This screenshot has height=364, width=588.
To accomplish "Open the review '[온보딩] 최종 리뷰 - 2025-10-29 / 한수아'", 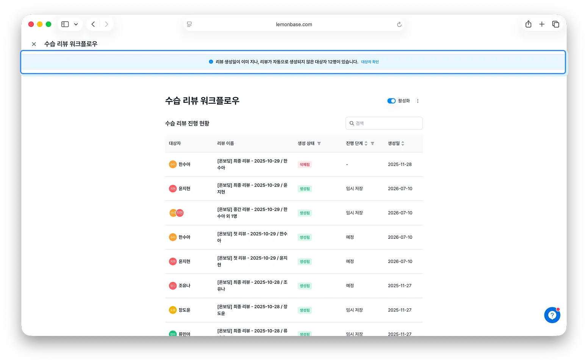I will (252, 164).
